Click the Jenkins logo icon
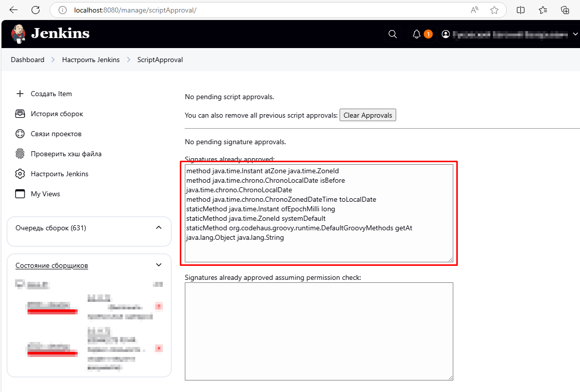The height and width of the screenshot is (392, 580). click(x=19, y=34)
